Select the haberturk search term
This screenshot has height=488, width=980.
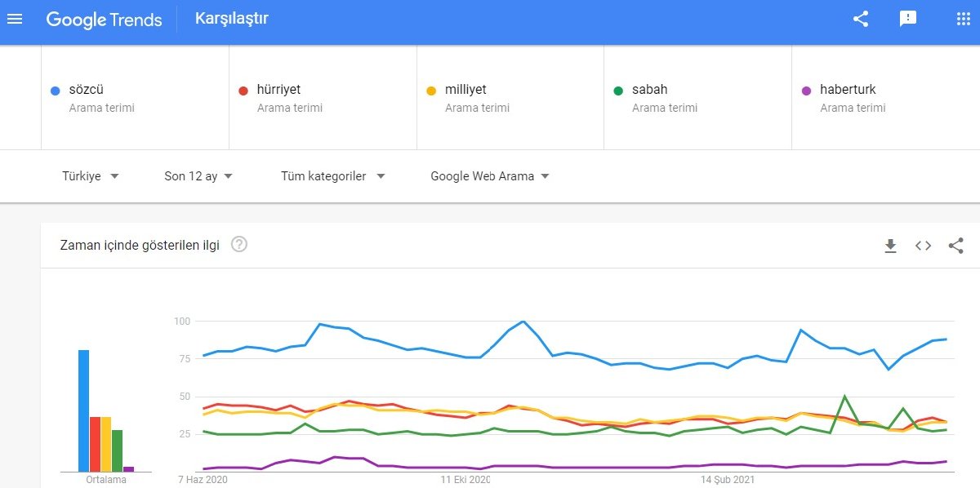(x=886, y=97)
